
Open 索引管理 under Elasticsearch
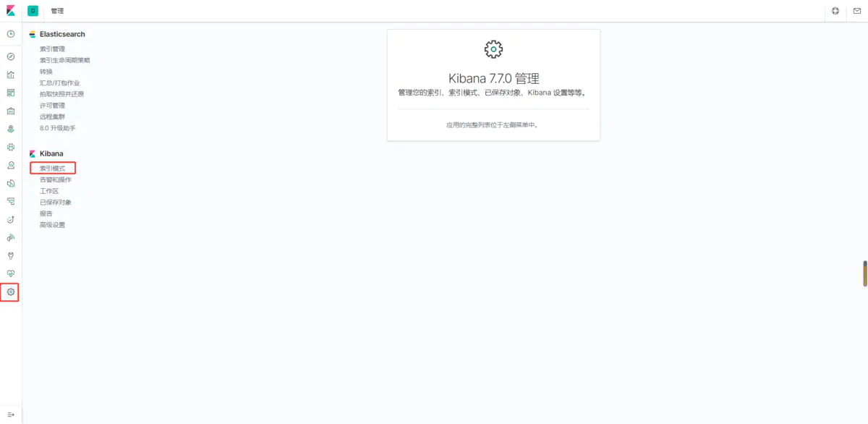point(52,48)
